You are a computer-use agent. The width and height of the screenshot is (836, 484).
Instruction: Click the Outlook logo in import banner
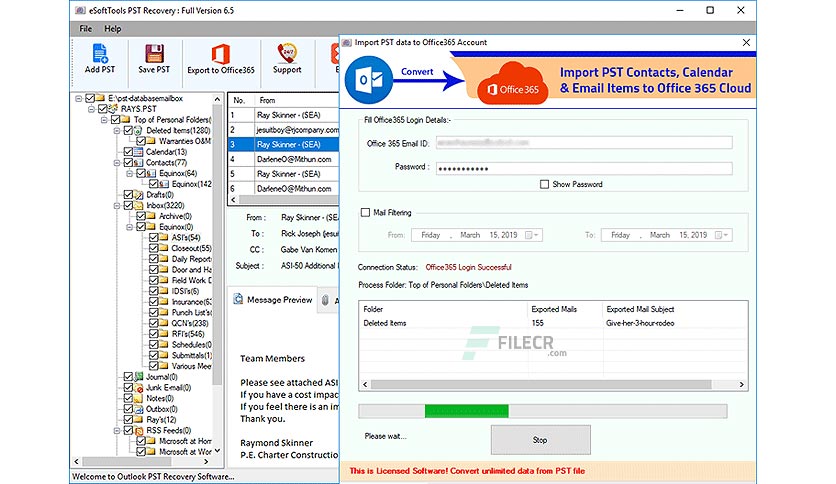[x=368, y=80]
